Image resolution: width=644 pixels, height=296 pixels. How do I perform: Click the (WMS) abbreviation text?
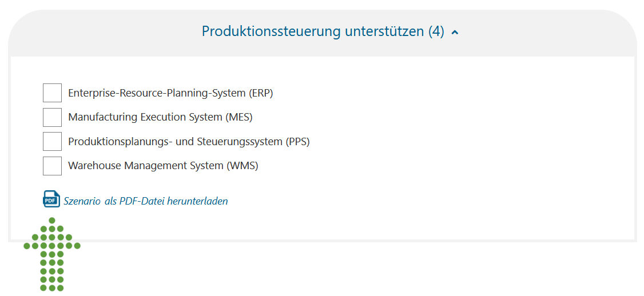242,166
